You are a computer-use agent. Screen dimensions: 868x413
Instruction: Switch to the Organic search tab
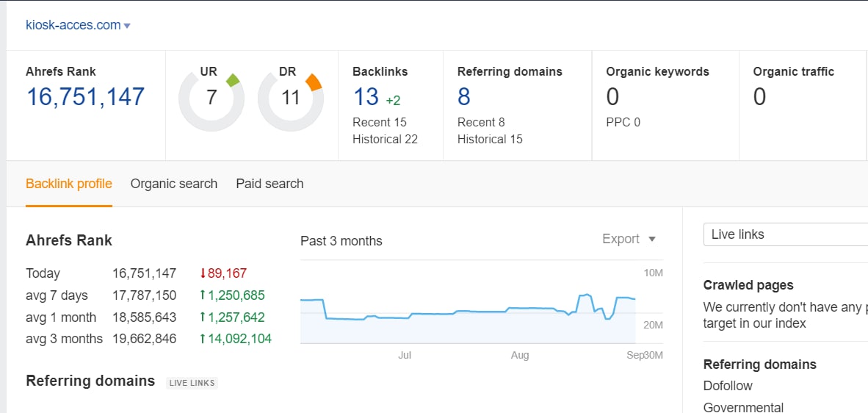coord(174,184)
